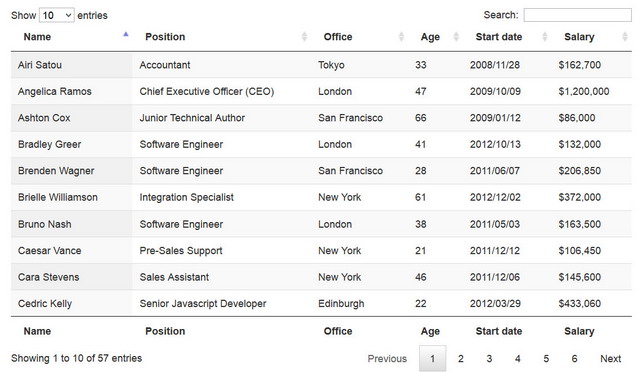Focus the Search input field

point(578,15)
